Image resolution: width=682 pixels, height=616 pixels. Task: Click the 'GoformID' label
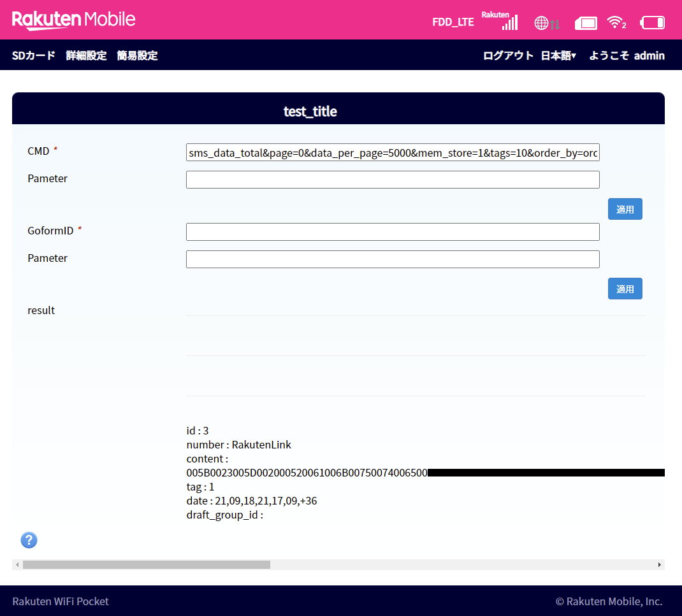(50, 231)
